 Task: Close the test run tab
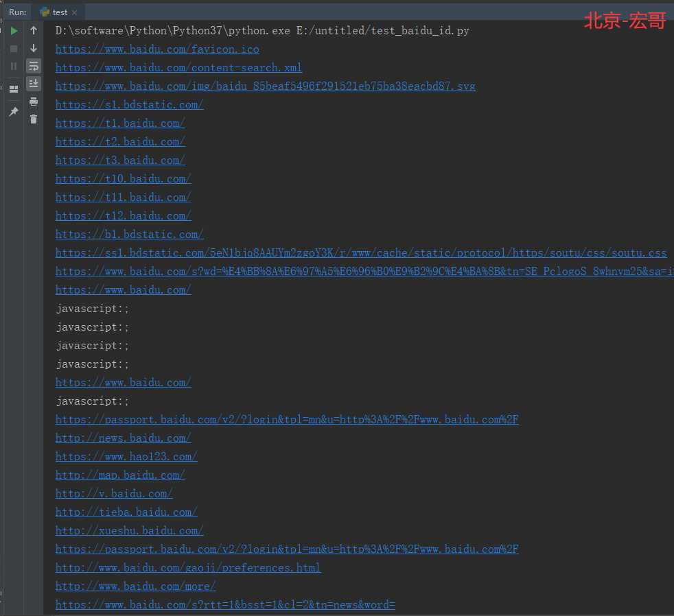pos(74,12)
